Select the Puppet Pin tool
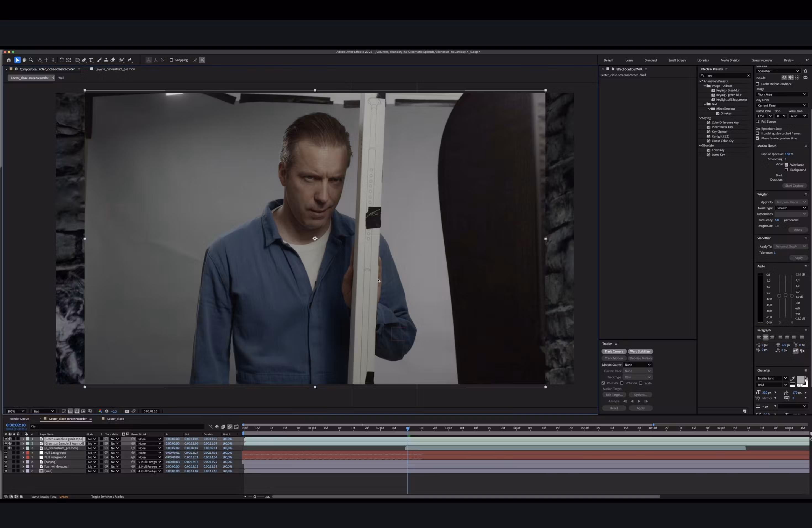812x528 pixels. click(130, 60)
